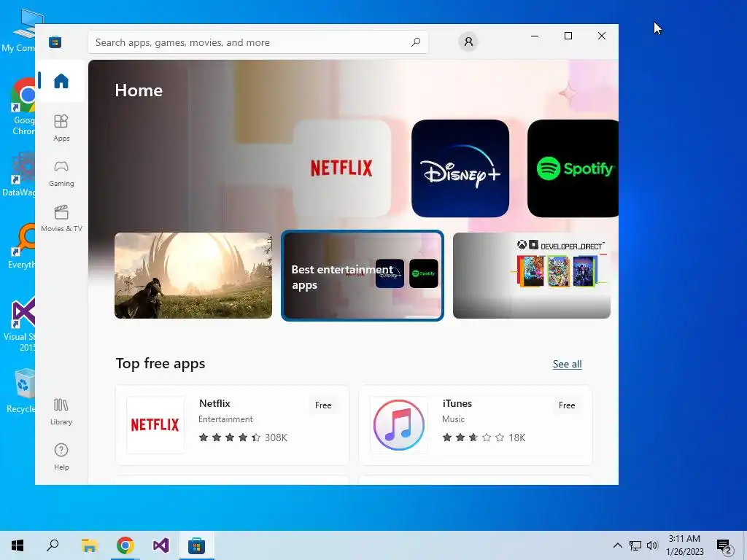
Task: Show hidden system tray icons
Action: [x=617, y=545]
